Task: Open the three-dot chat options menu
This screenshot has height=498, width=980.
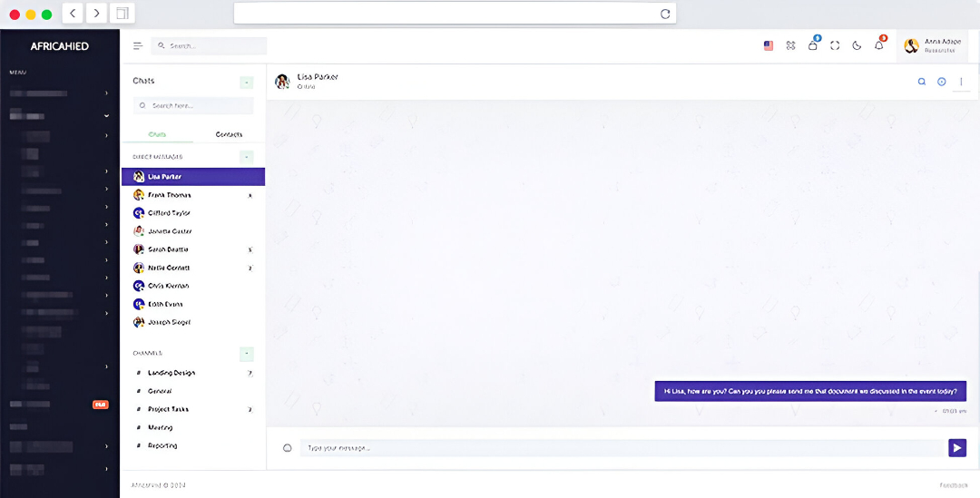Action: coord(961,82)
